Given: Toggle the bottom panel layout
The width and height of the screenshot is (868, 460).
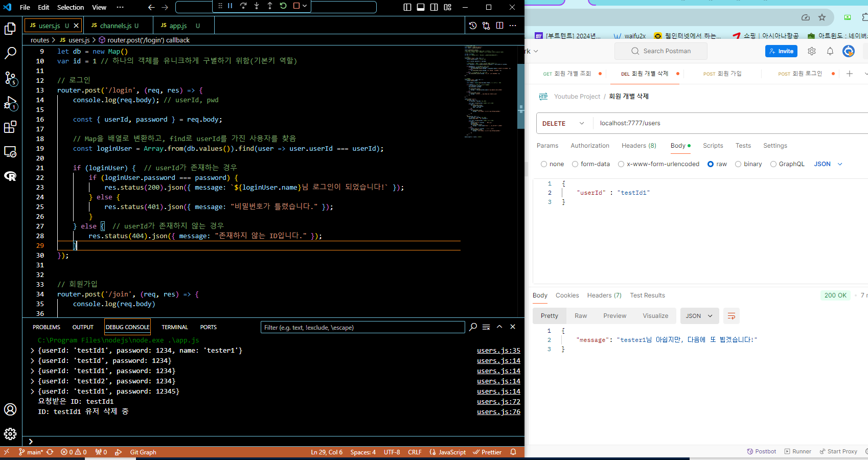Looking at the screenshot, I should [x=421, y=7].
